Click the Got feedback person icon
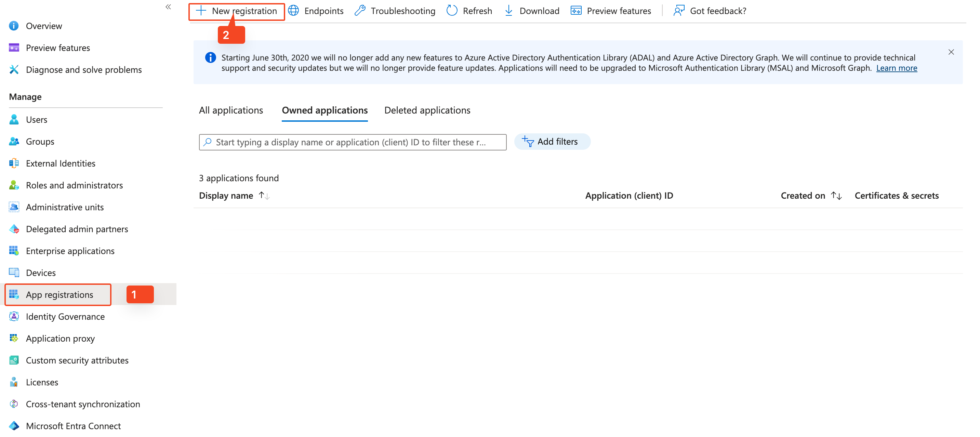 coord(678,11)
